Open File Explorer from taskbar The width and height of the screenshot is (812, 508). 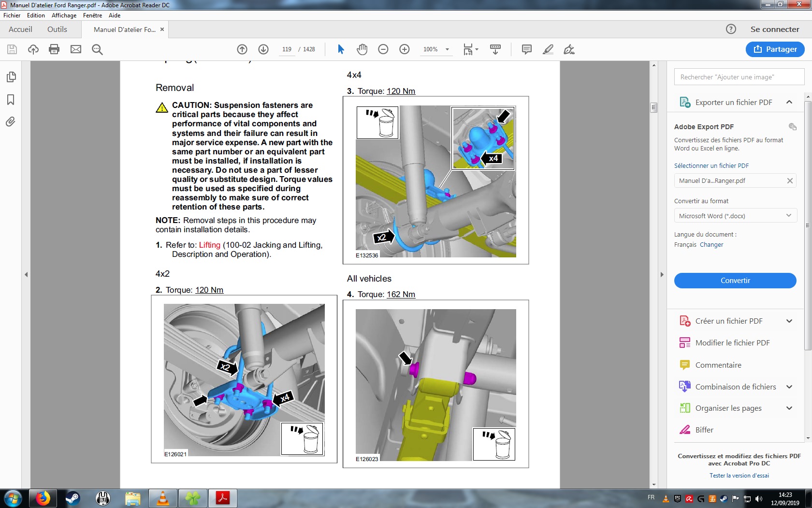tap(133, 498)
